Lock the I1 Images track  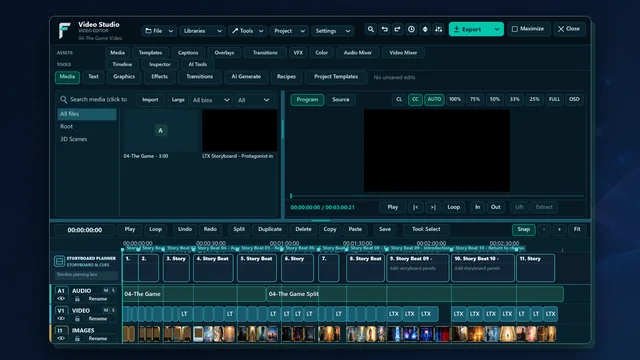pyautogui.click(x=77, y=338)
